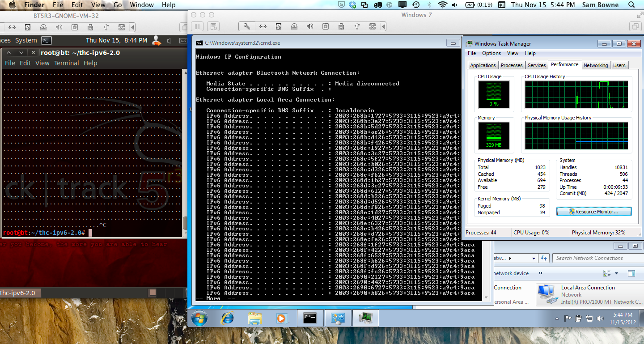Click network adapter icon in BT5R3 VM toolbar
This screenshot has height=344, width=644.
(x=12, y=27)
